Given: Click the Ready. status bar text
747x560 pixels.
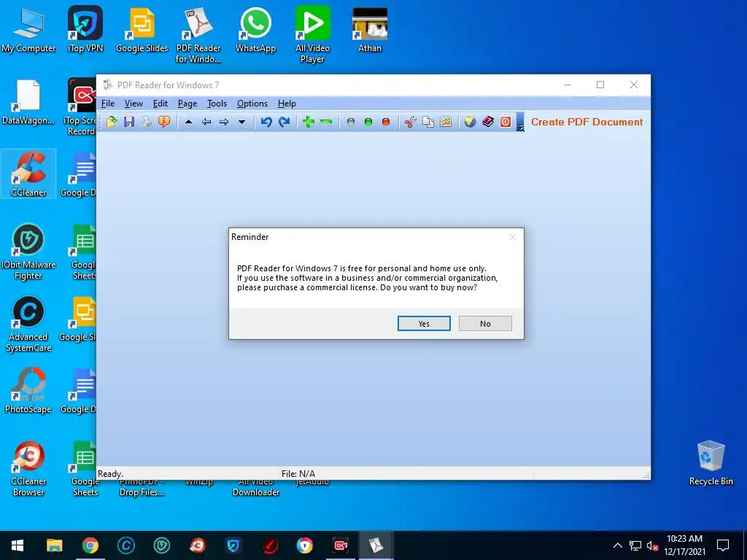Looking at the screenshot, I should (x=111, y=473).
